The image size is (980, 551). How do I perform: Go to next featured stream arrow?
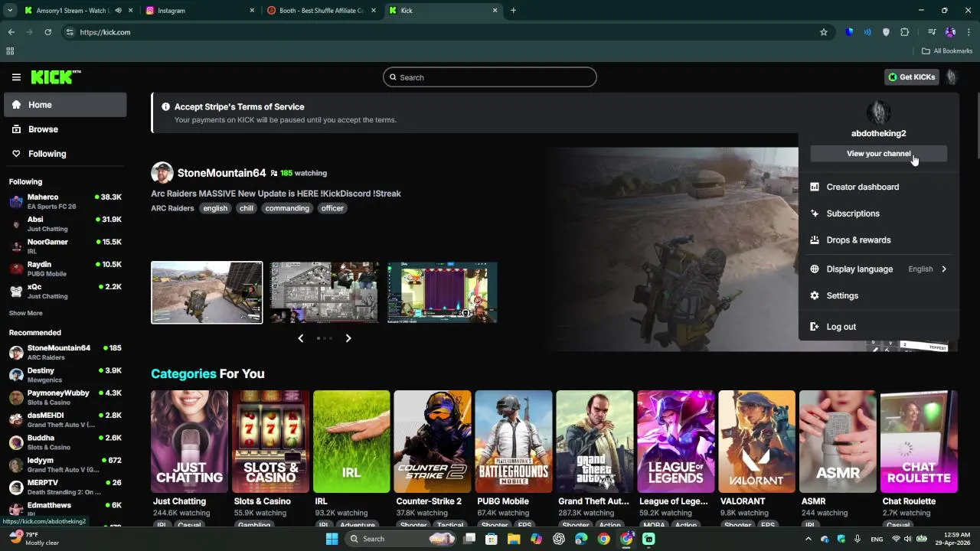[348, 338]
